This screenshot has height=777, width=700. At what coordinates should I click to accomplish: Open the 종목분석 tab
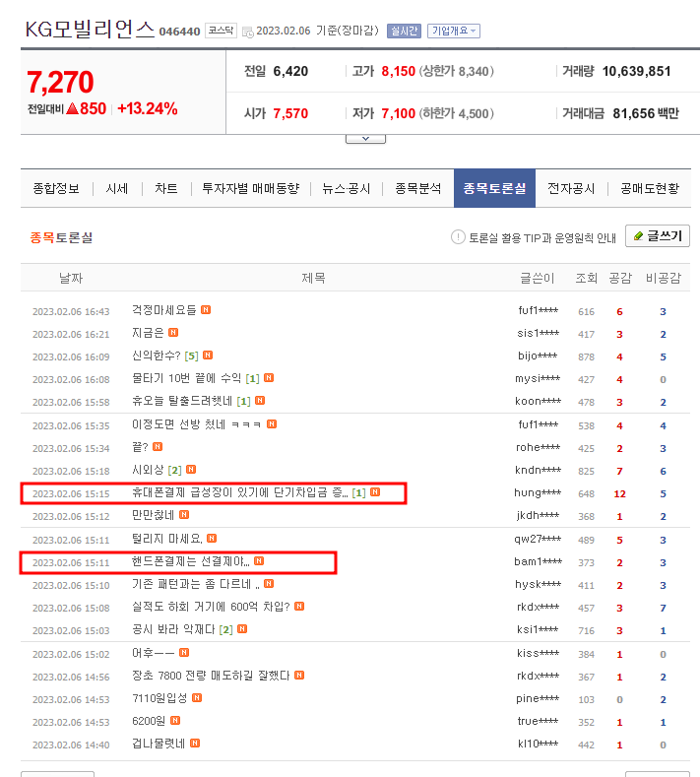417,188
